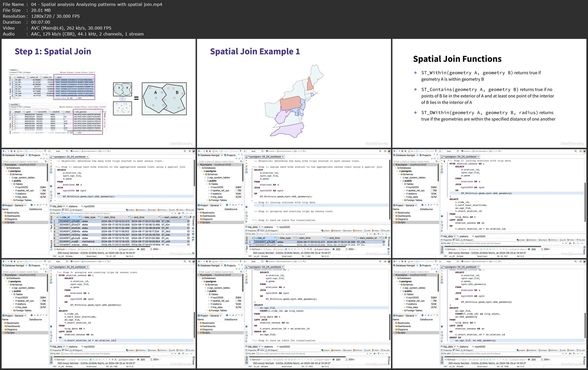Toggle Auto commit mode
Screen dimensions: 588x370
[58, 151]
